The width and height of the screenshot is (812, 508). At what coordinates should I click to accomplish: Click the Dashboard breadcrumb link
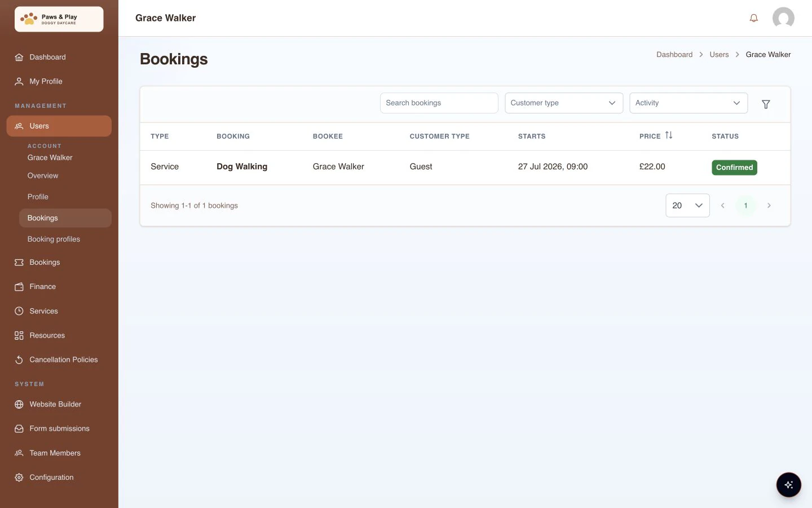674,55
